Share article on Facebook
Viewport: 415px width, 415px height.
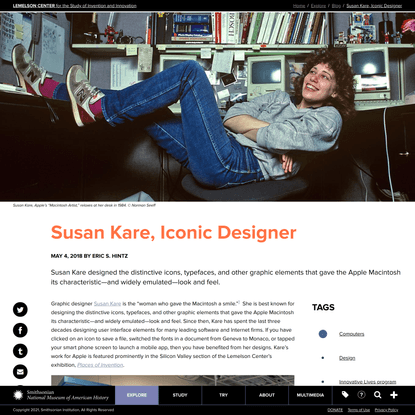(x=20, y=330)
